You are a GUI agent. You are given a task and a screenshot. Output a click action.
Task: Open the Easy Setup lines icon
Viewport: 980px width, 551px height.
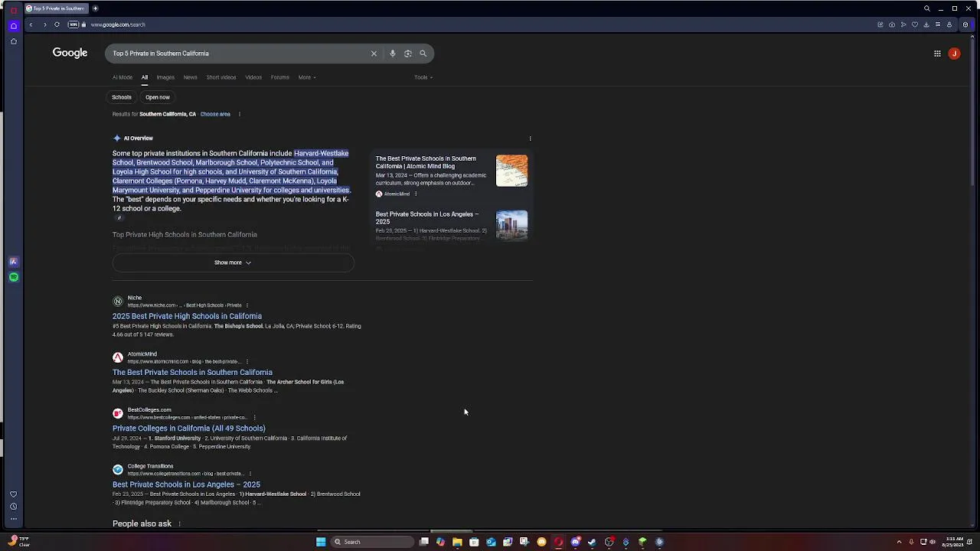tap(937, 24)
